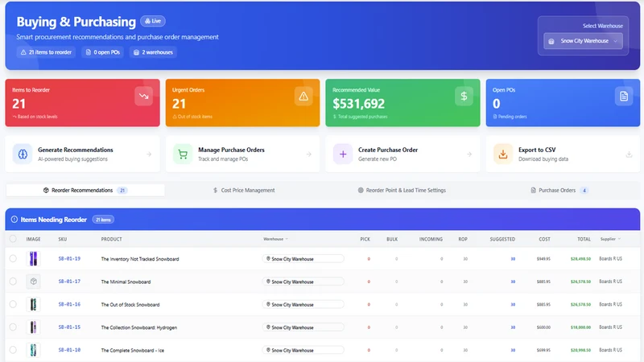644x362 pixels.
Task: Open SKU link SB-01-16
Action: click(x=69, y=304)
